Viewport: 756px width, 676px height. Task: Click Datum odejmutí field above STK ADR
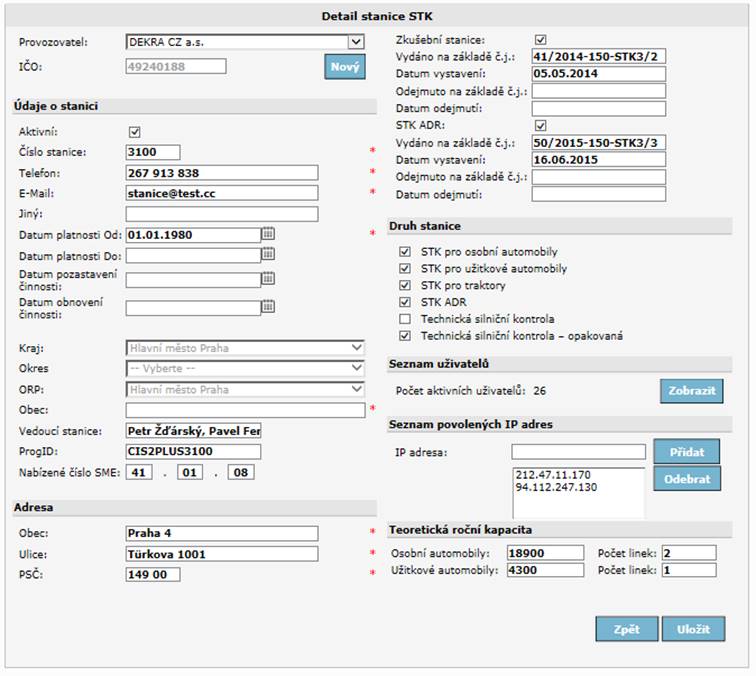(599, 108)
